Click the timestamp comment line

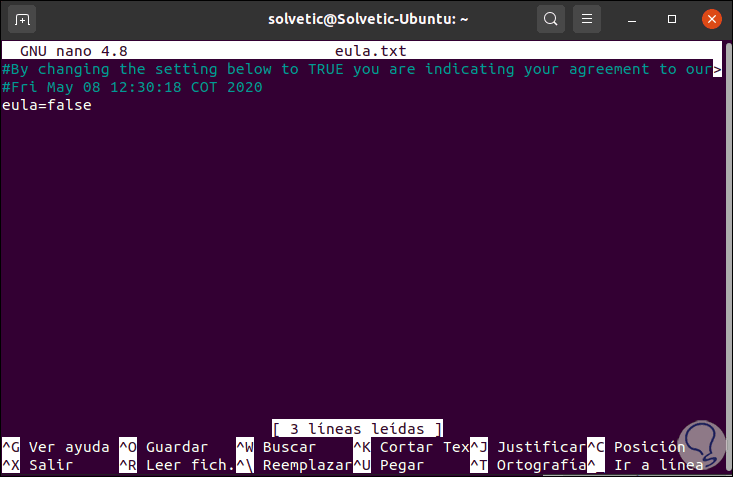[132, 87]
